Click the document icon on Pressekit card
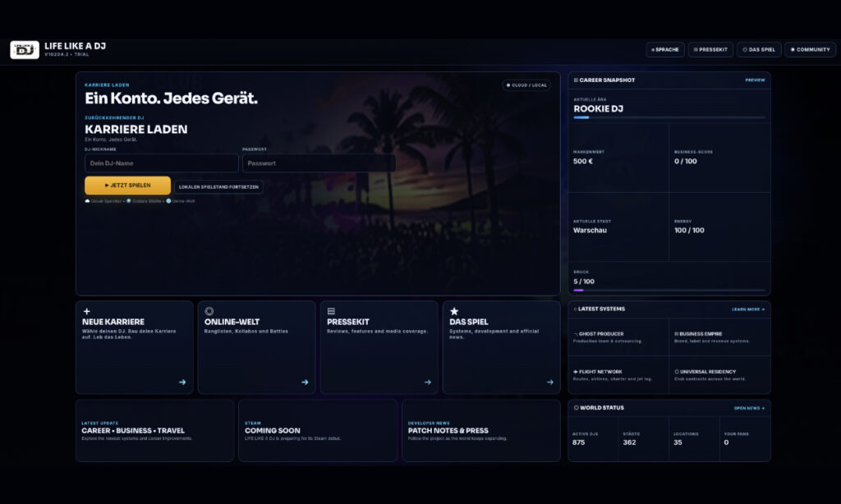Screen dimensions: 841x504 click(x=331, y=311)
